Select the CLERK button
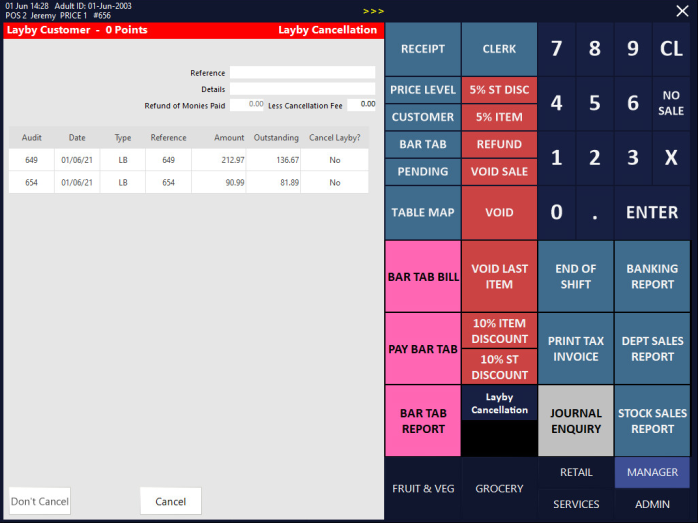This screenshot has height=523, width=698. pyautogui.click(x=499, y=49)
